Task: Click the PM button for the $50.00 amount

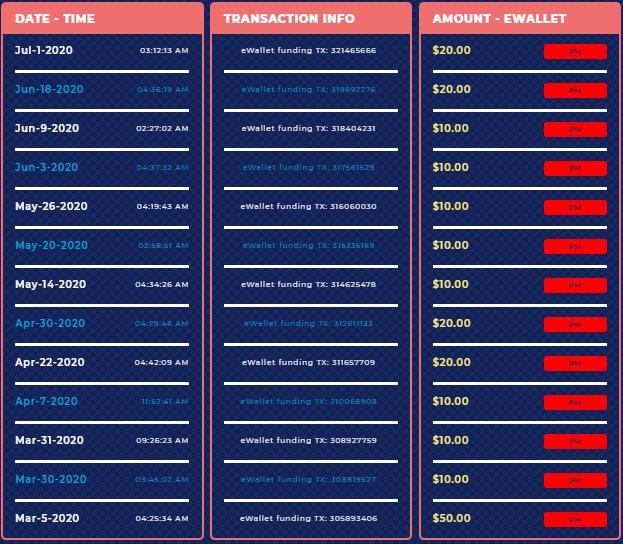Action: pyautogui.click(x=575, y=519)
